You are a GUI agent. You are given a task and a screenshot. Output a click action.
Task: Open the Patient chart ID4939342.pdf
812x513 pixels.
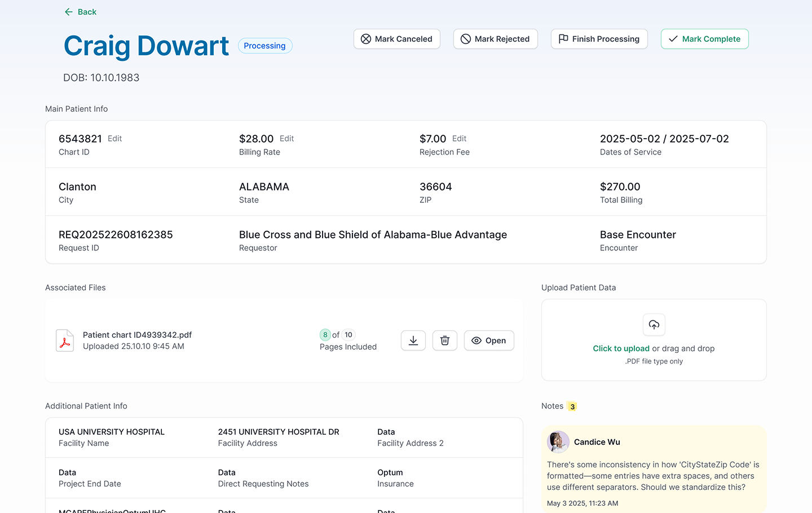(x=489, y=340)
